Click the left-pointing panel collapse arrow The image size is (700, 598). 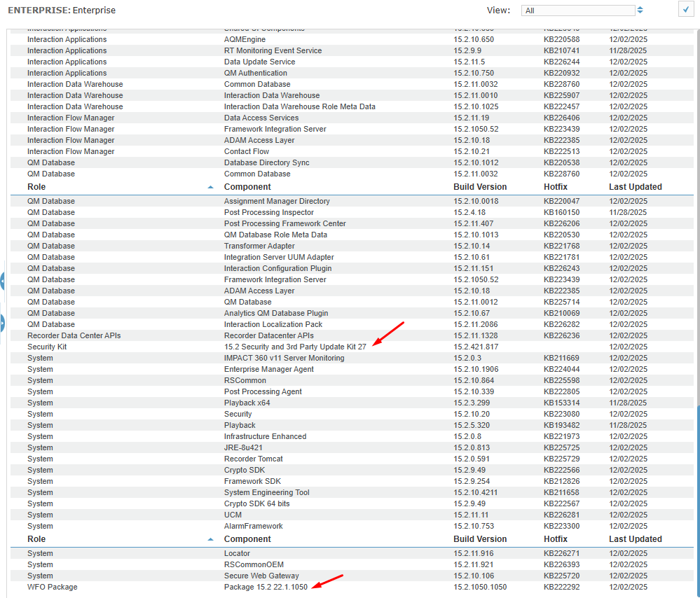tap(2, 281)
